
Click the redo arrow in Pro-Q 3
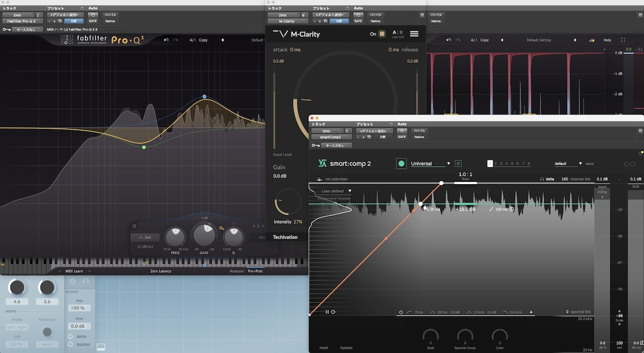(176, 40)
